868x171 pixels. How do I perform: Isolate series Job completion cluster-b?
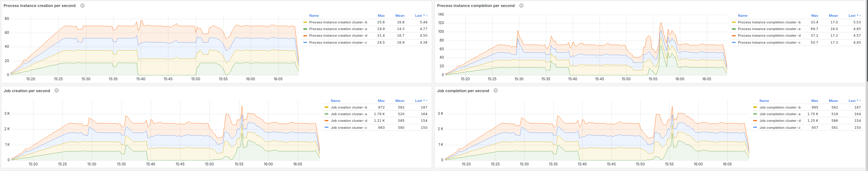(x=780, y=107)
